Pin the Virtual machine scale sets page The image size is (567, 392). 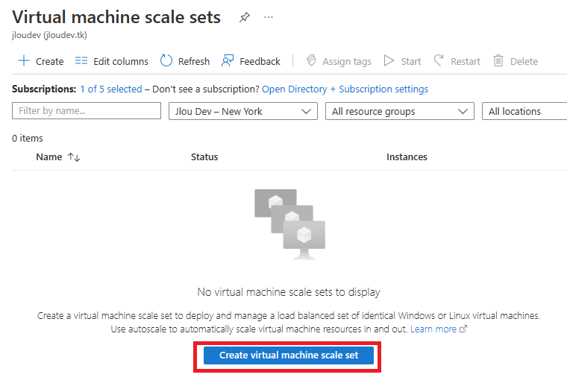click(245, 17)
